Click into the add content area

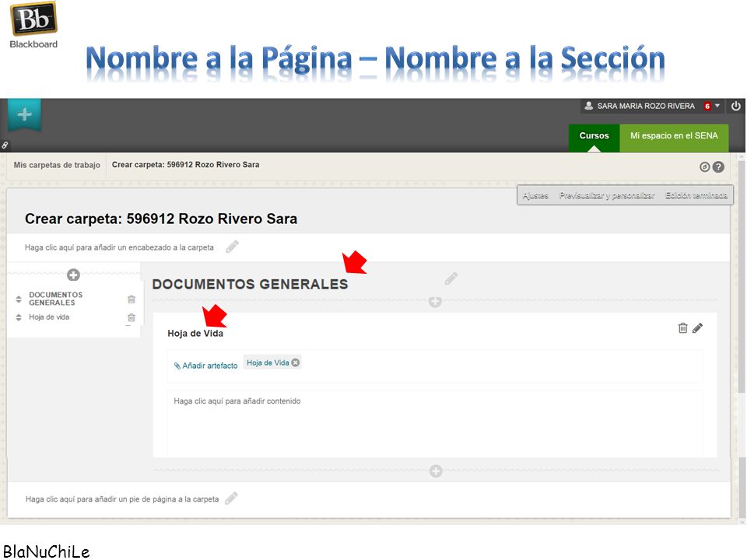[435, 424]
